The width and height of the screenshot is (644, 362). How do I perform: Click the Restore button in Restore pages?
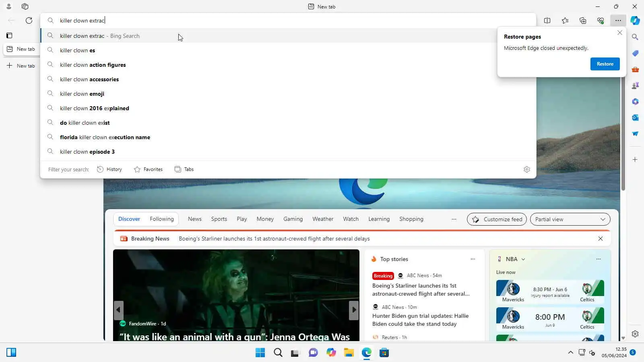pyautogui.click(x=605, y=64)
